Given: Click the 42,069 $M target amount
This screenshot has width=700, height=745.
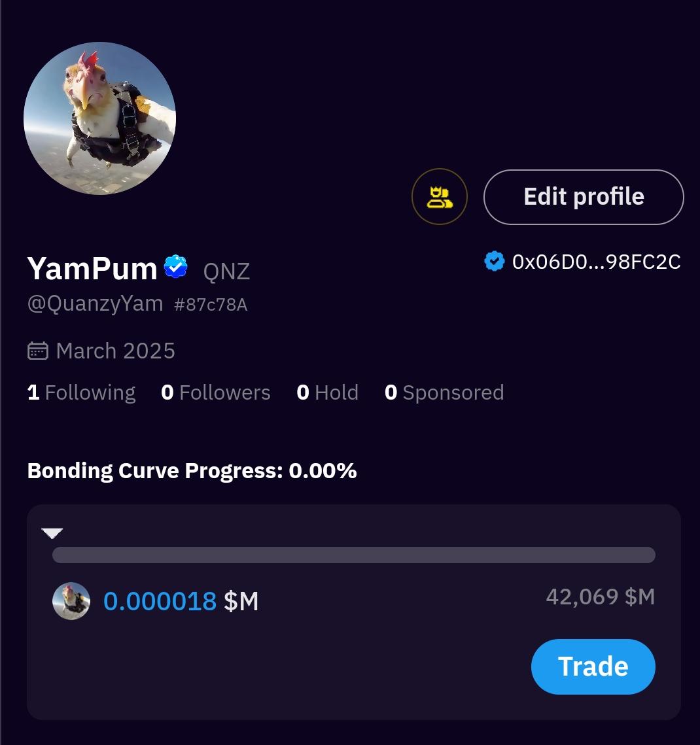Looking at the screenshot, I should [600, 597].
